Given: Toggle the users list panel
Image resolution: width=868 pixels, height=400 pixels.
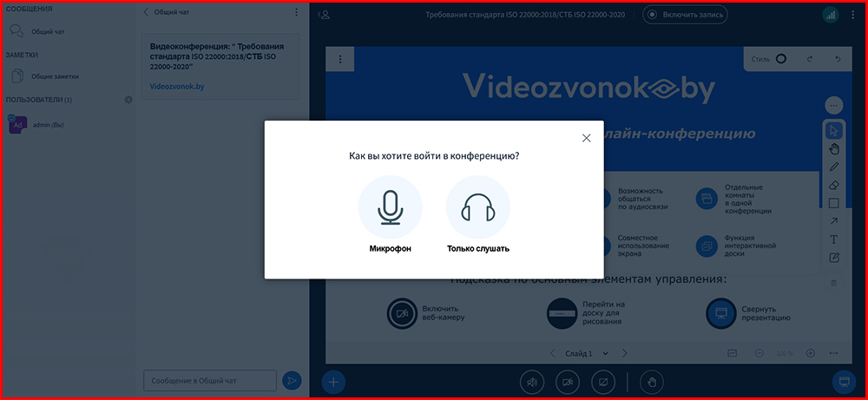Looking at the screenshot, I should click(324, 15).
